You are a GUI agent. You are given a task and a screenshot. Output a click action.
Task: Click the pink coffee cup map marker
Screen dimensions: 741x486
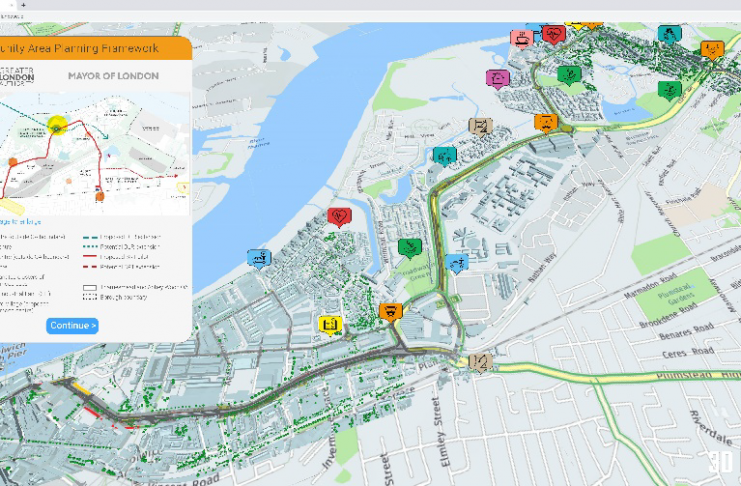pyautogui.click(x=521, y=38)
